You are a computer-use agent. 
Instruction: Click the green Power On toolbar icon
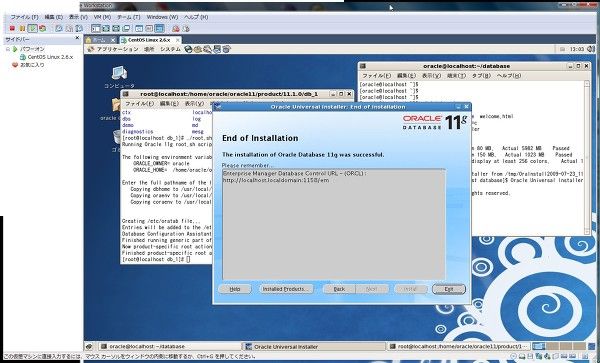[x=33, y=28]
